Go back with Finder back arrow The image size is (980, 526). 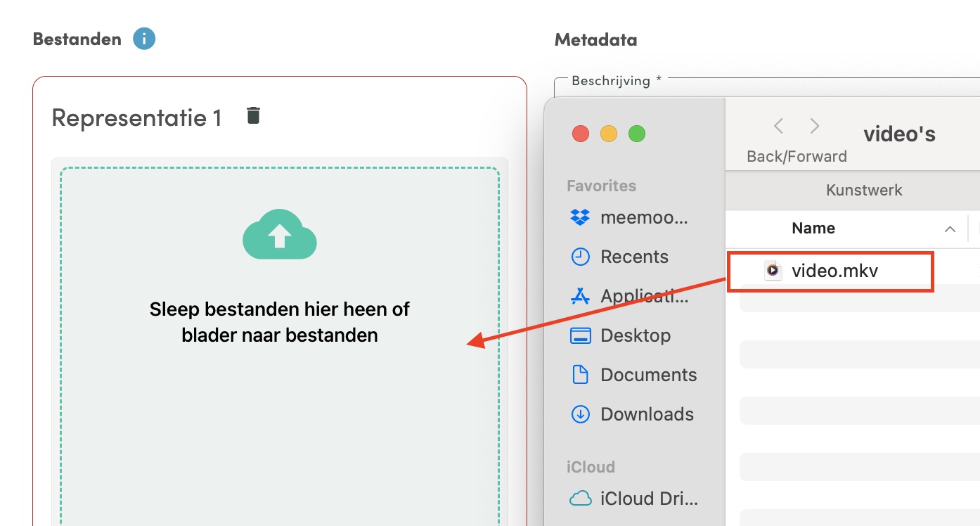click(779, 126)
